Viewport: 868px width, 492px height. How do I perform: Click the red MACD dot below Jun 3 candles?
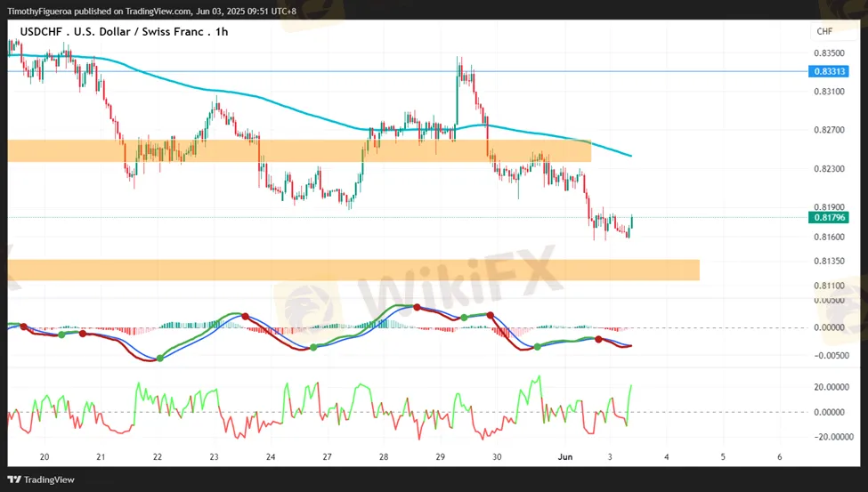[x=598, y=339]
